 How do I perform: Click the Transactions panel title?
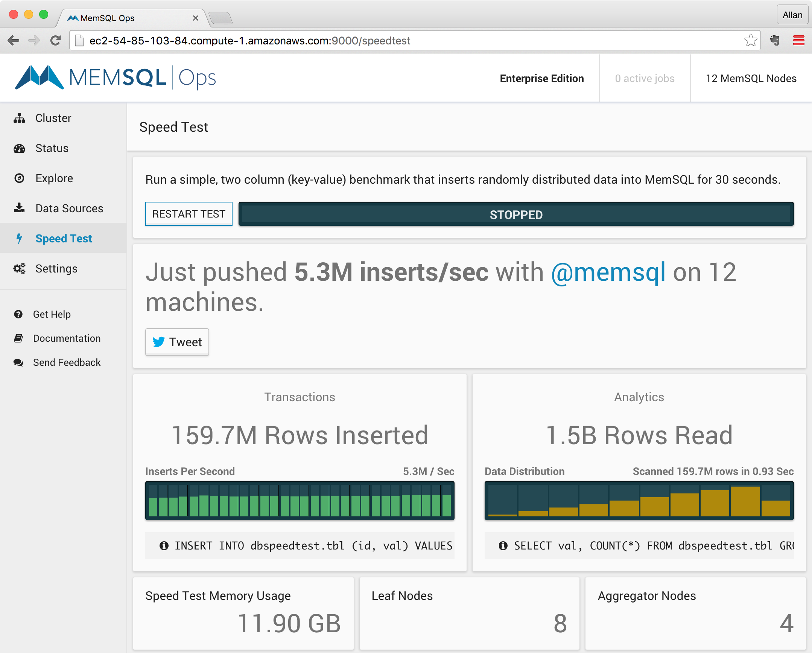pos(300,397)
